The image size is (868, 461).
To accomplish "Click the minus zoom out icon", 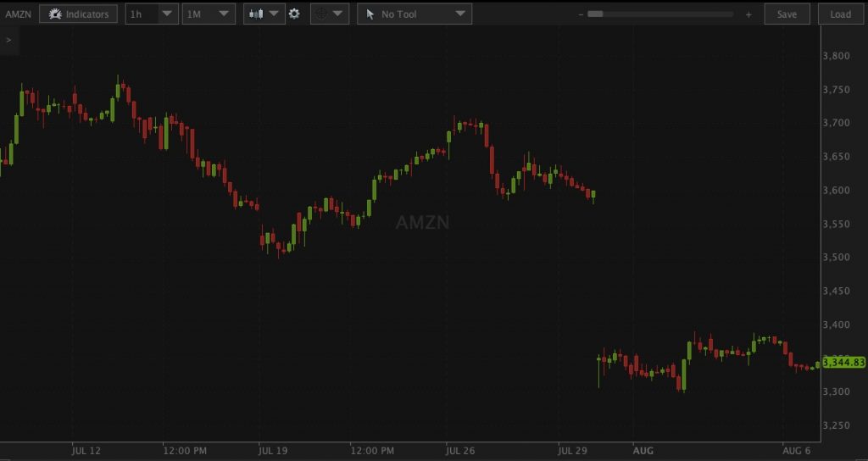I will (x=580, y=14).
